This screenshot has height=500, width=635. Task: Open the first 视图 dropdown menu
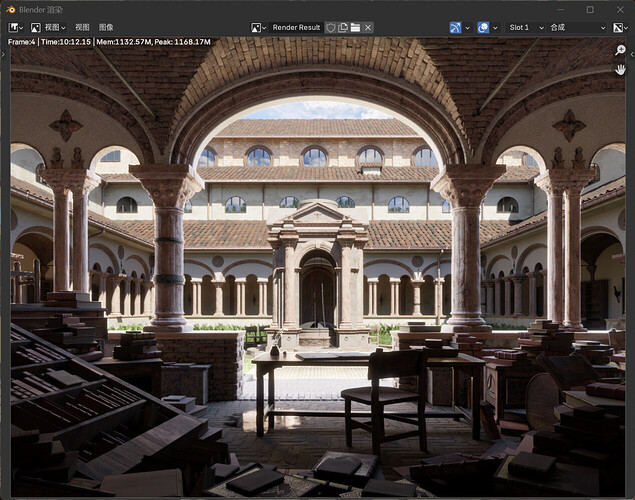point(56,27)
